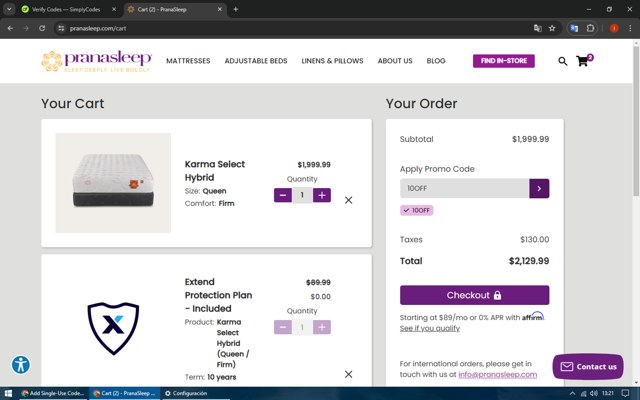The height and width of the screenshot is (400, 640).
Task: Open the Chrome profile avatar
Action: [614, 28]
